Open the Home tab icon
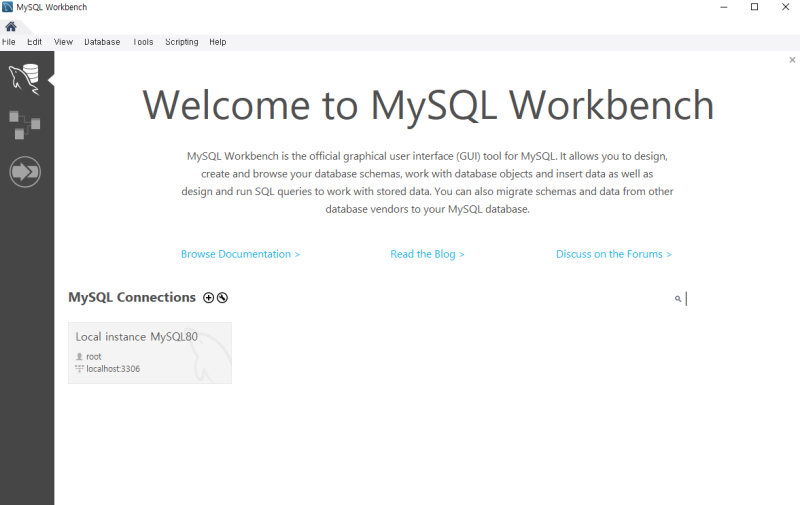The image size is (800, 505). [x=11, y=26]
